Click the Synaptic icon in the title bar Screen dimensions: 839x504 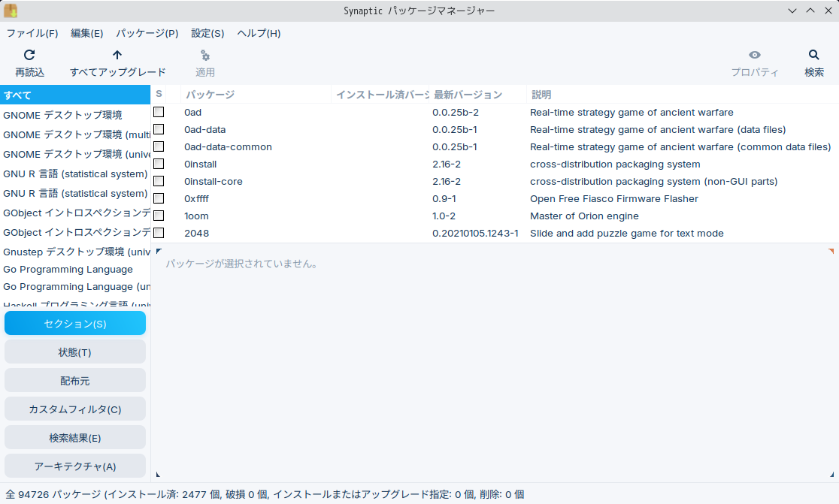12,10
